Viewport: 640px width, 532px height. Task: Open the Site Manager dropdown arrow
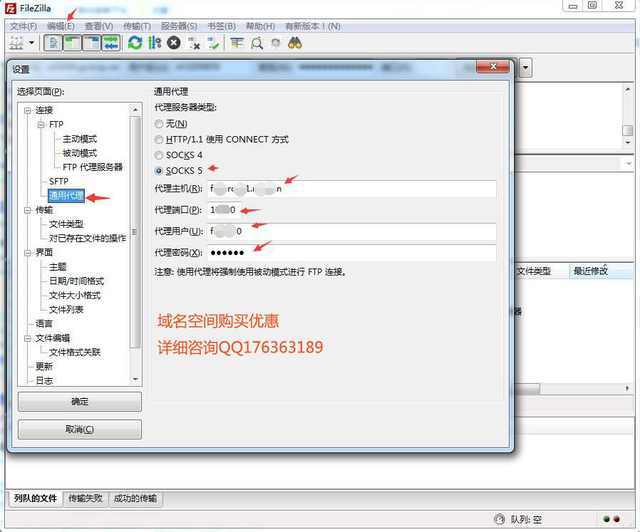click(x=31, y=42)
